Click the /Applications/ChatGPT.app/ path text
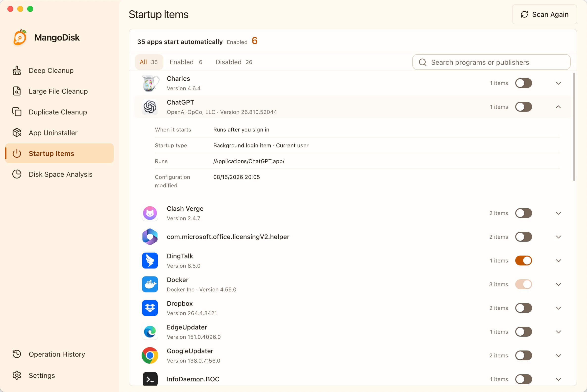Image resolution: width=587 pixels, height=392 pixels. 249,161
